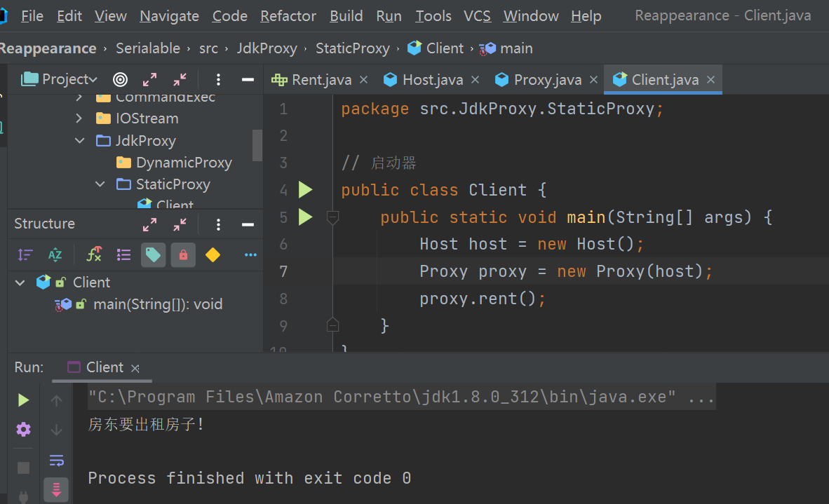Expand the IOStream folder
This screenshot has height=504, width=829.
click(x=79, y=118)
